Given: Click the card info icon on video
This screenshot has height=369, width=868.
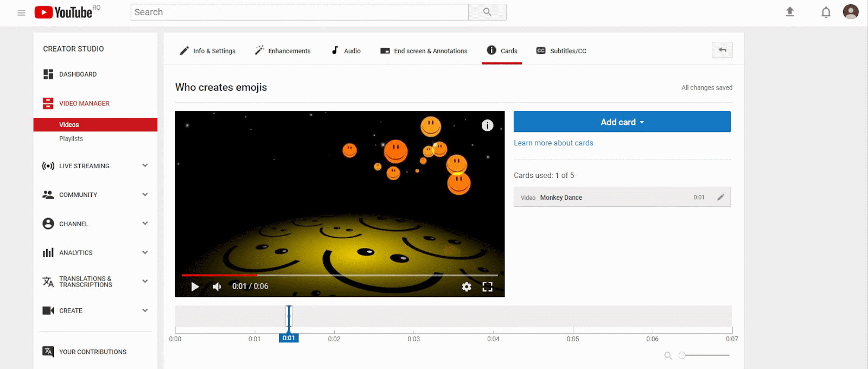Looking at the screenshot, I should coord(487,126).
